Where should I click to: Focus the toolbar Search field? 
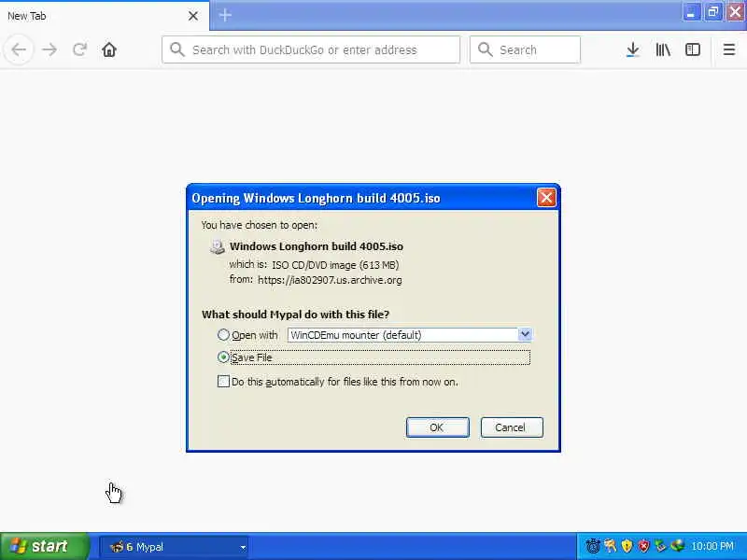pyautogui.click(x=525, y=49)
